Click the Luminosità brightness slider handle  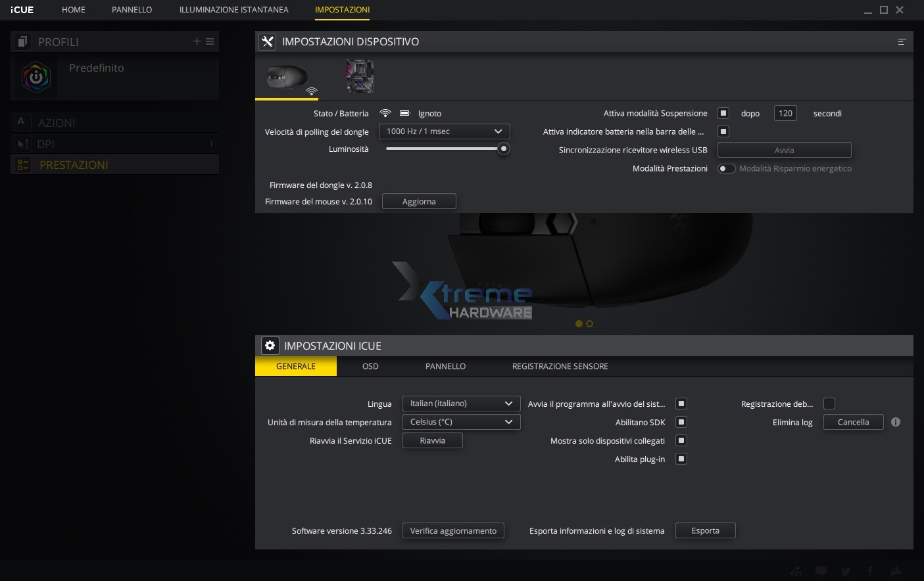[x=504, y=149]
